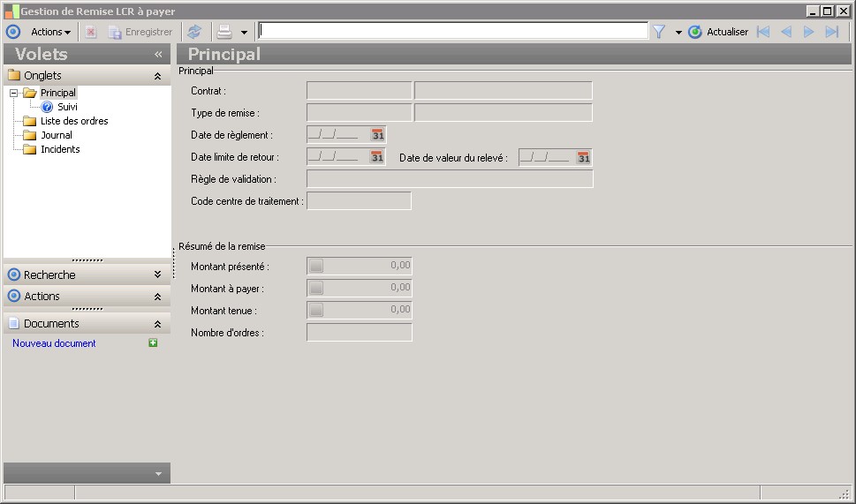856x504 pixels.
Task: Click Code centre de traitement field
Action: [359, 200]
